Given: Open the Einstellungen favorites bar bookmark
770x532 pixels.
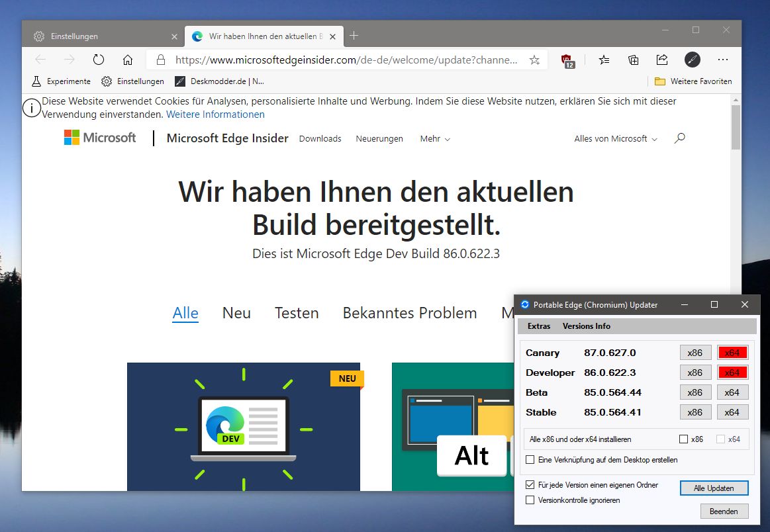Looking at the screenshot, I should click(132, 81).
